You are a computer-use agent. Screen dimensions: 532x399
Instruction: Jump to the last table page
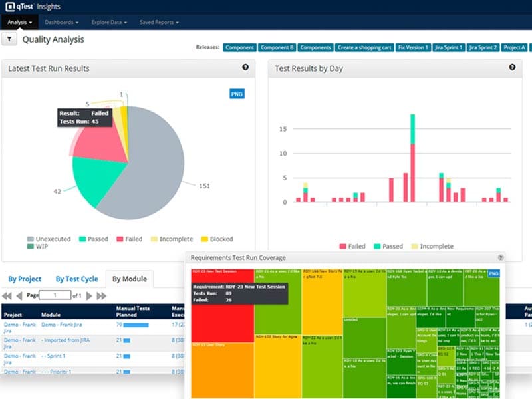[102, 295]
